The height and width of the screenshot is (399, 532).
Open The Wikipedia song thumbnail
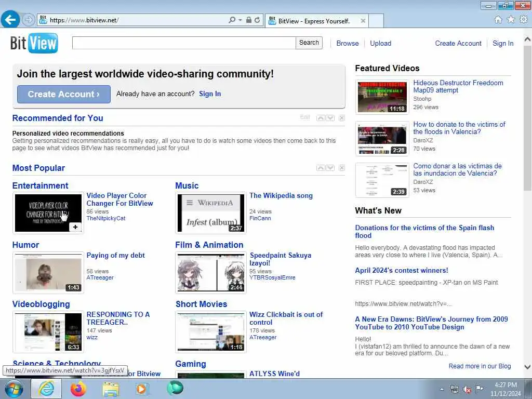pos(211,213)
